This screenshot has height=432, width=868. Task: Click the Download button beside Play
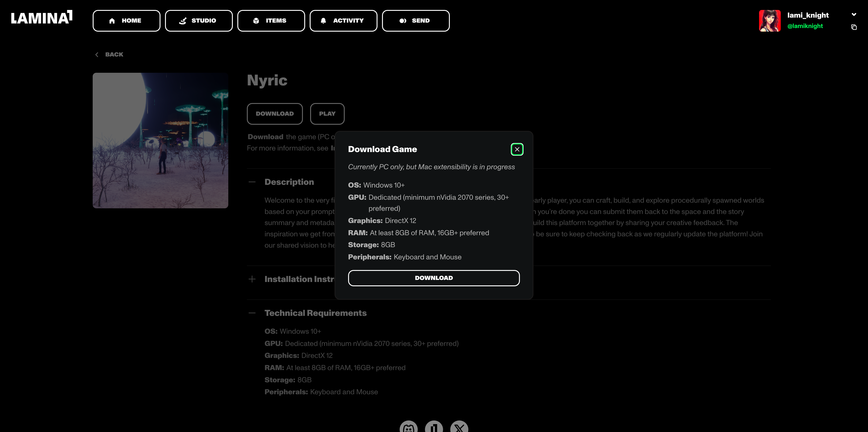click(275, 114)
